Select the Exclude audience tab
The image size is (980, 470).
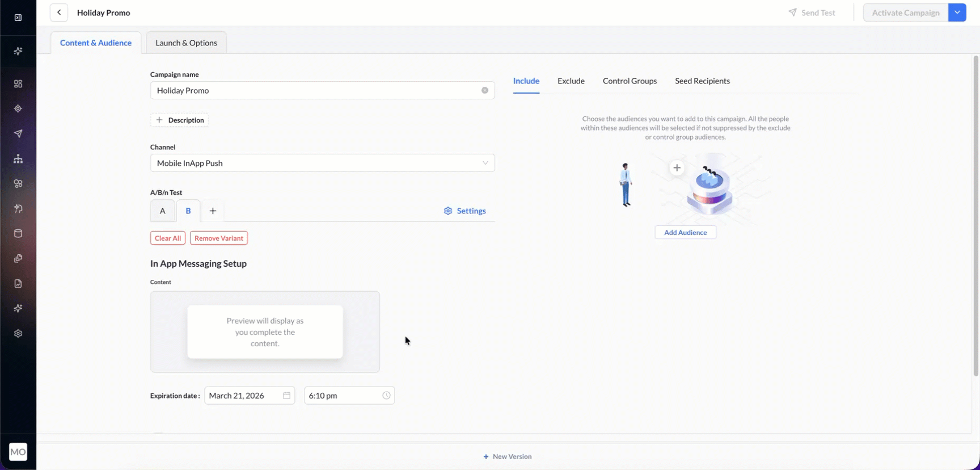[x=571, y=81]
